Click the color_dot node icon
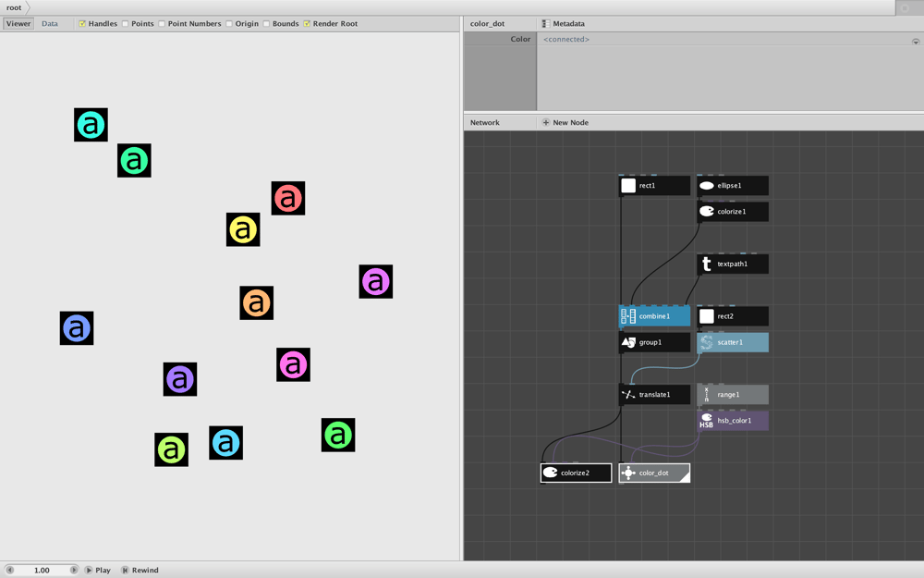 coord(628,473)
